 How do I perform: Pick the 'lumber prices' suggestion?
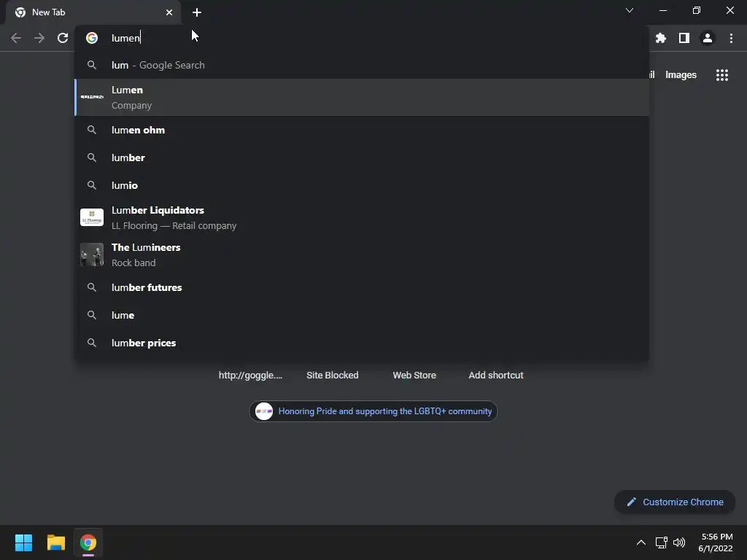click(362, 343)
